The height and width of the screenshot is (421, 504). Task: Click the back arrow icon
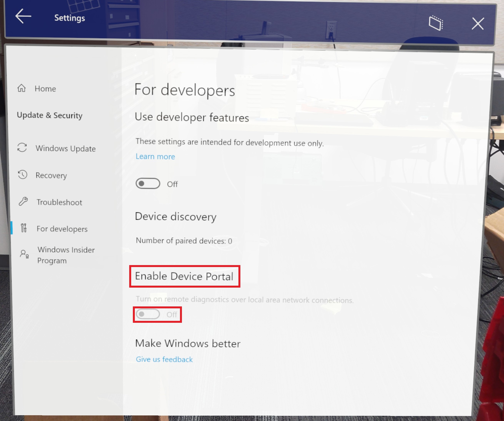click(23, 17)
